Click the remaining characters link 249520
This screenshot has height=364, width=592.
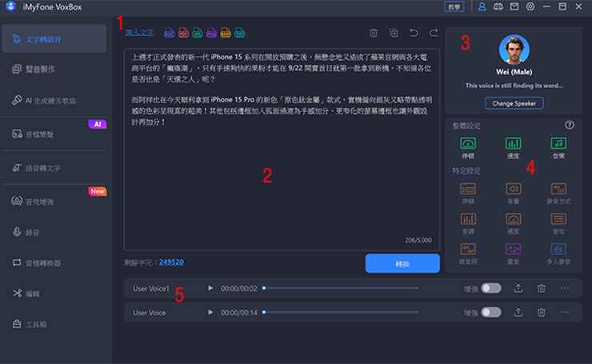click(x=171, y=262)
